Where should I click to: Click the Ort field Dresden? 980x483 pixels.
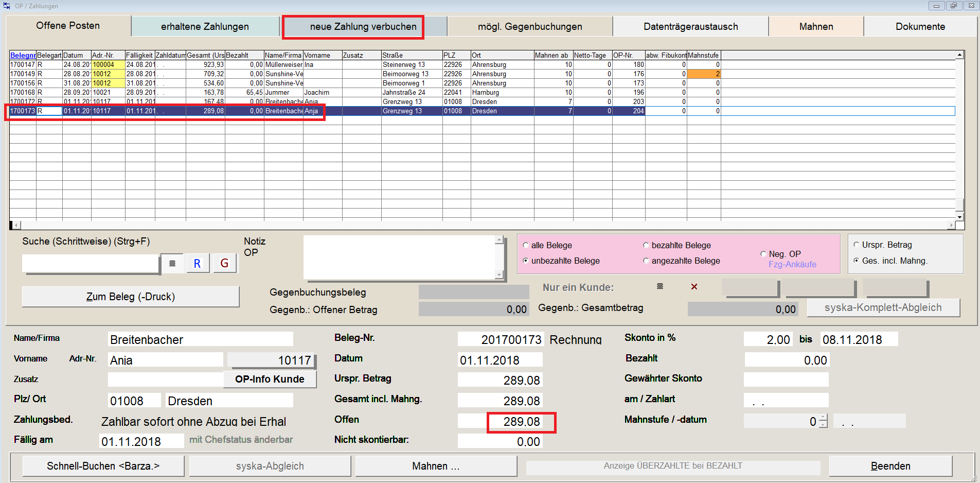click(x=228, y=401)
